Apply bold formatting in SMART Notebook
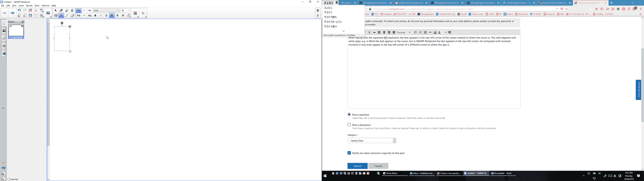Screen dimensions: 644x181 [x=95, y=15]
